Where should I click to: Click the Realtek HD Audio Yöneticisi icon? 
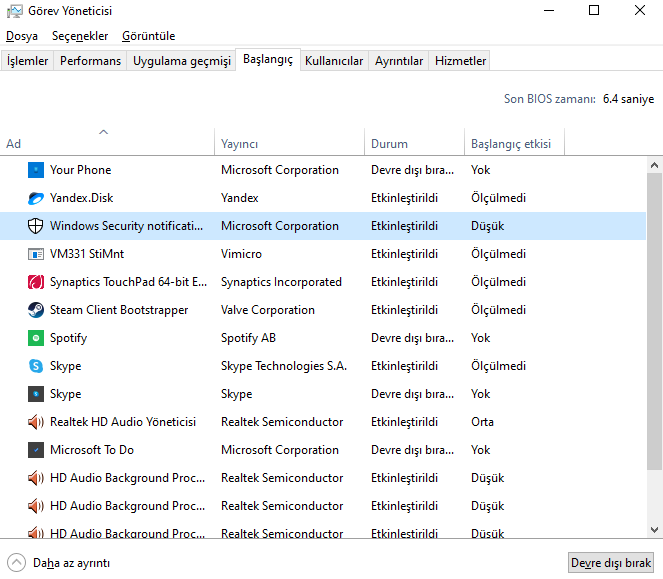36,422
